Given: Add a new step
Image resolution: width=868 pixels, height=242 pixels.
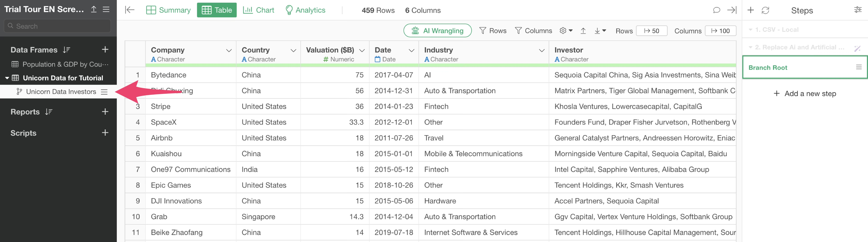Looking at the screenshot, I should pyautogui.click(x=805, y=93).
